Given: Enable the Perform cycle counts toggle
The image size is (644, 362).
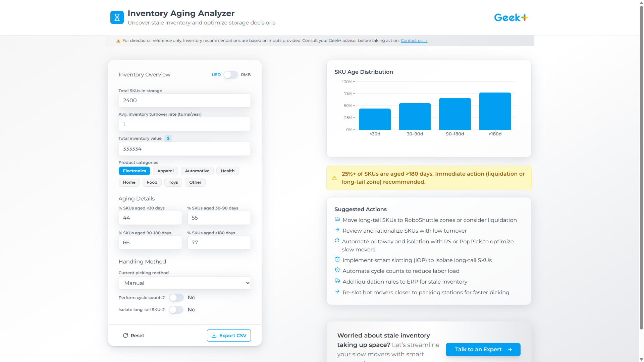Looking at the screenshot, I should pyautogui.click(x=176, y=298).
